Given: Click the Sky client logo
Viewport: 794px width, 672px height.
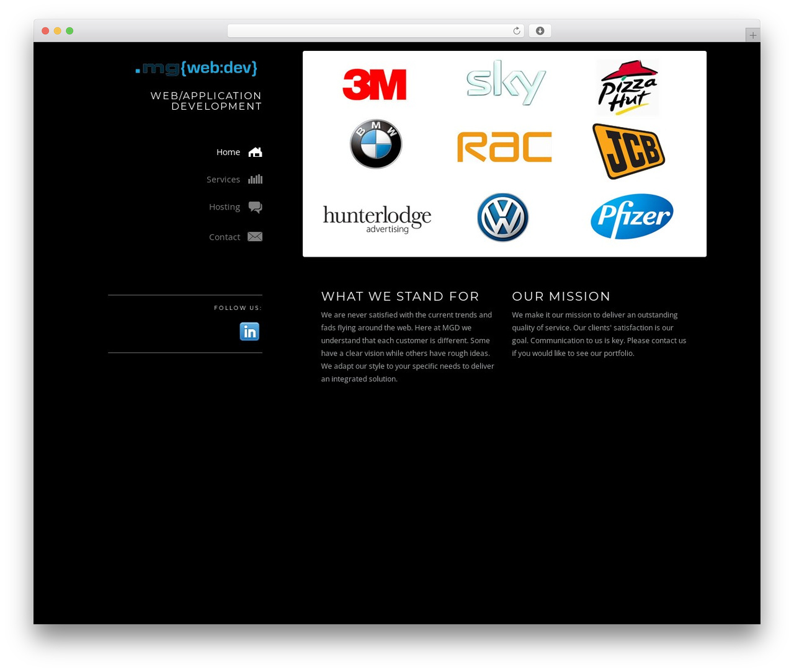Looking at the screenshot, I should [506, 82].
